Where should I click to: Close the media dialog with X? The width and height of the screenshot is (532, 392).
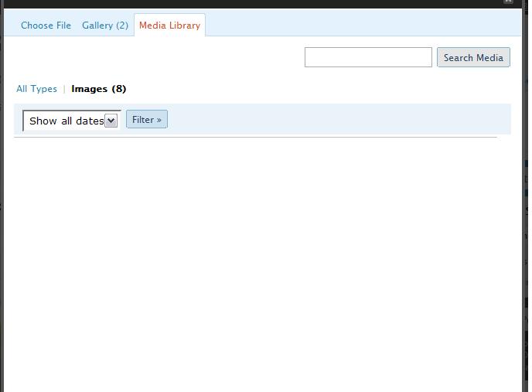508,2
